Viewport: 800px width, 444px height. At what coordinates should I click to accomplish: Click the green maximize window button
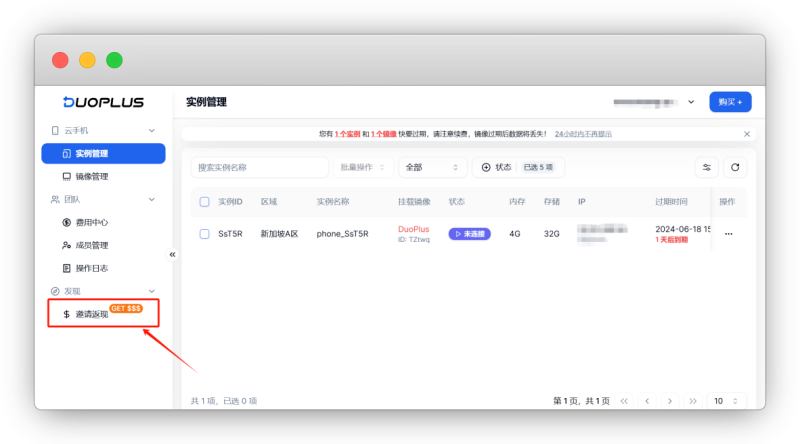[x=114, y=60]
